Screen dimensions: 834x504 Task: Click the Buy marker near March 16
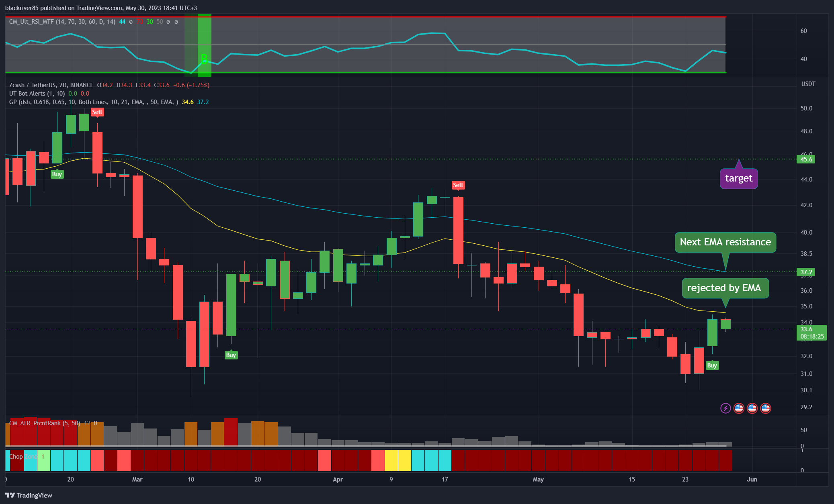tap(231, 355)
